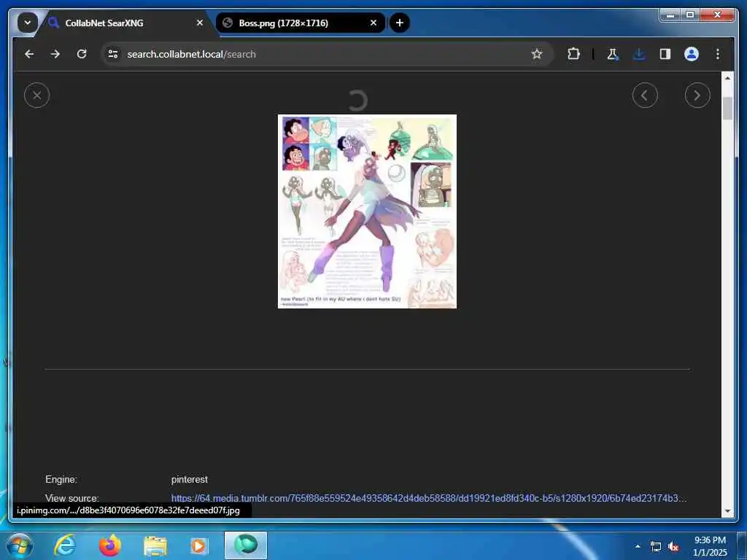The height and width of the screenshot is (560, 747).
Task: Open the tumblr View source link
Action: tap(429, 498)
